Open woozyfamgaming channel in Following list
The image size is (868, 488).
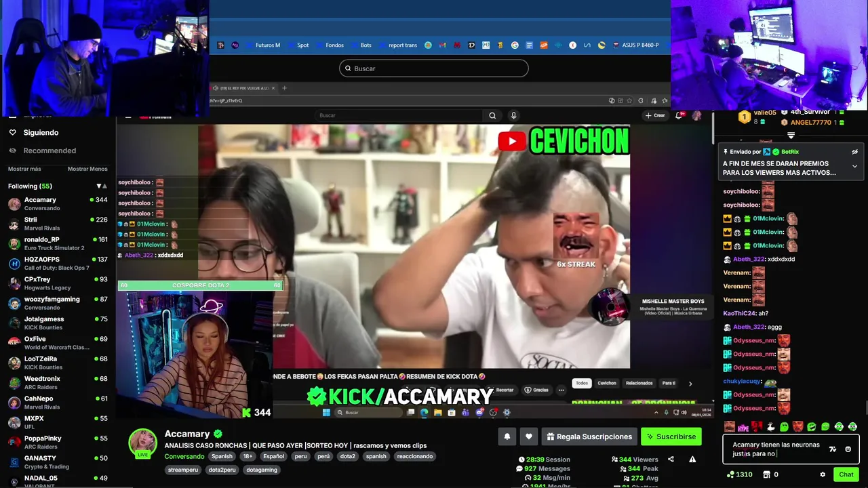[58, 303]
